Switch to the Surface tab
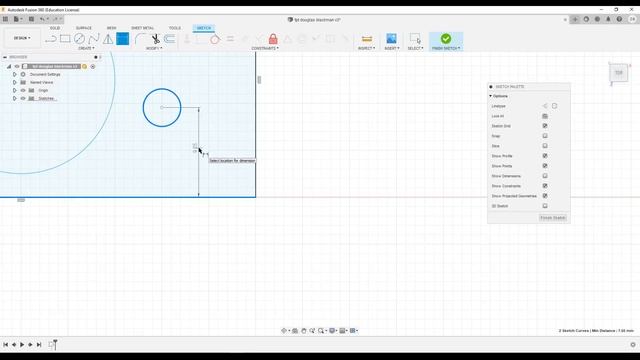Screen dimensions: 640x360 (84, 28)
